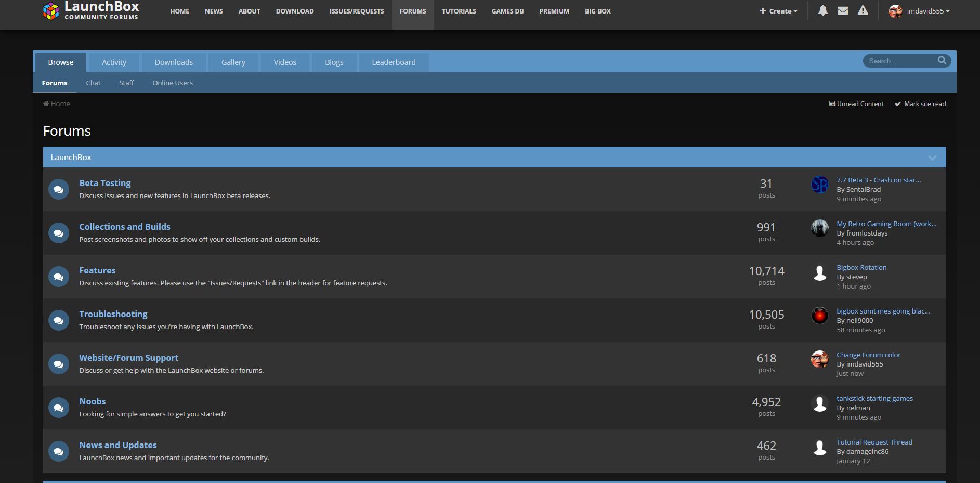The width and height of the screenshot is (980, 483).
Task: Click SentaiBrad's avatar in Beta Testing row
Action: click(819, 185)
